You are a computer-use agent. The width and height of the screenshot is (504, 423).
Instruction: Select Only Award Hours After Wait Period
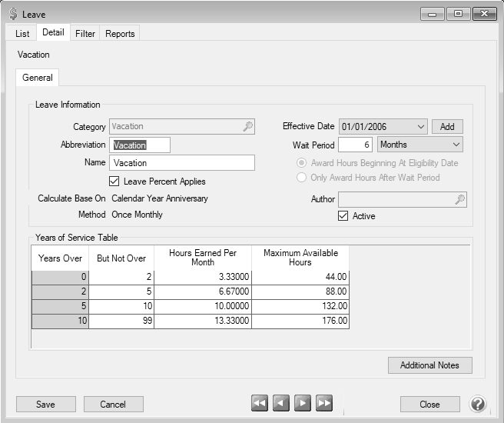(301, 177)
